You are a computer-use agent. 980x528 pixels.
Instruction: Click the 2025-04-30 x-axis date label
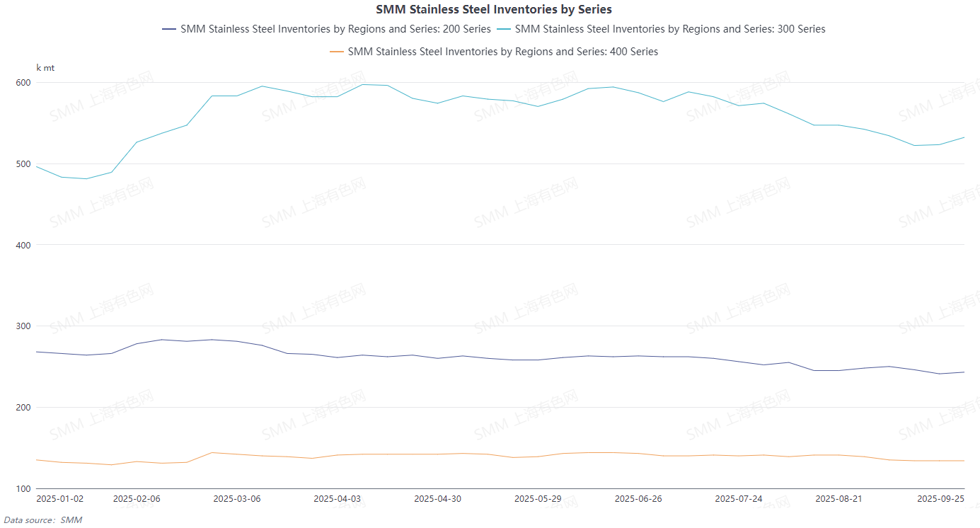[437, 499]
